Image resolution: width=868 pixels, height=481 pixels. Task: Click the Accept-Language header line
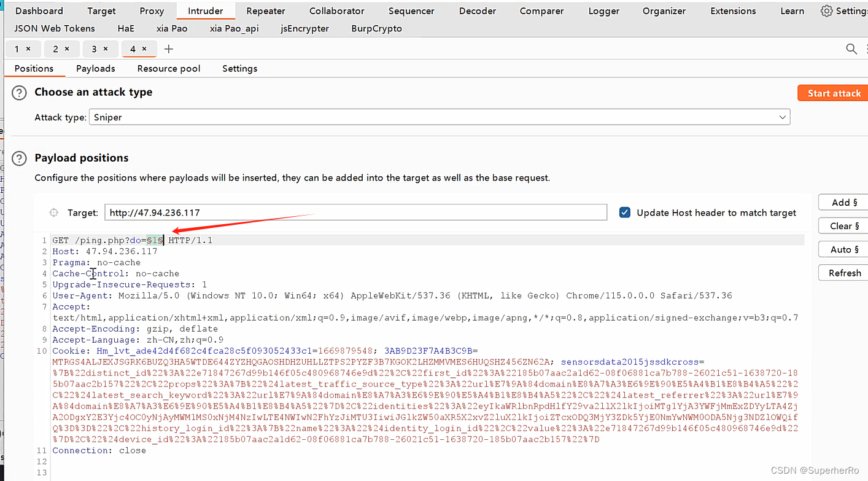138,340
